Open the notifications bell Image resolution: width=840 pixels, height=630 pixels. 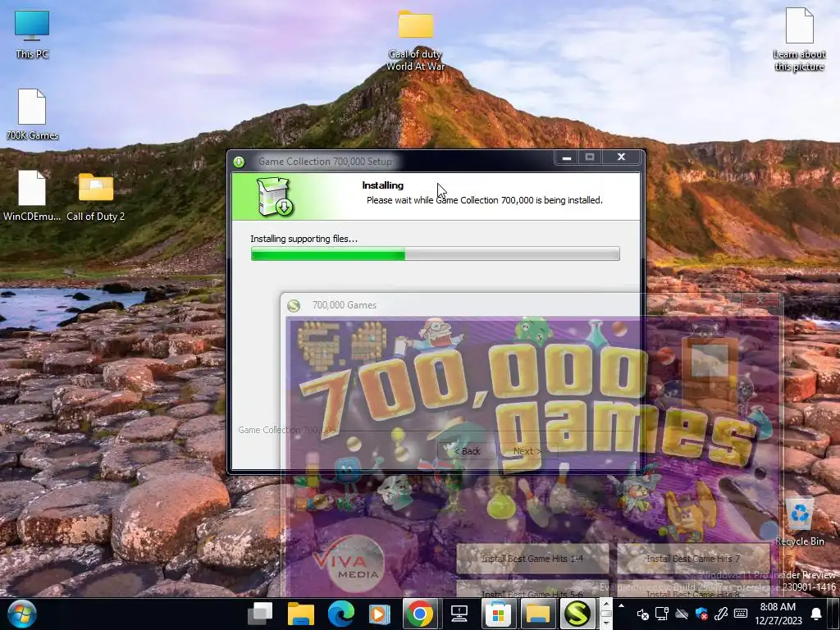point(816,614)
